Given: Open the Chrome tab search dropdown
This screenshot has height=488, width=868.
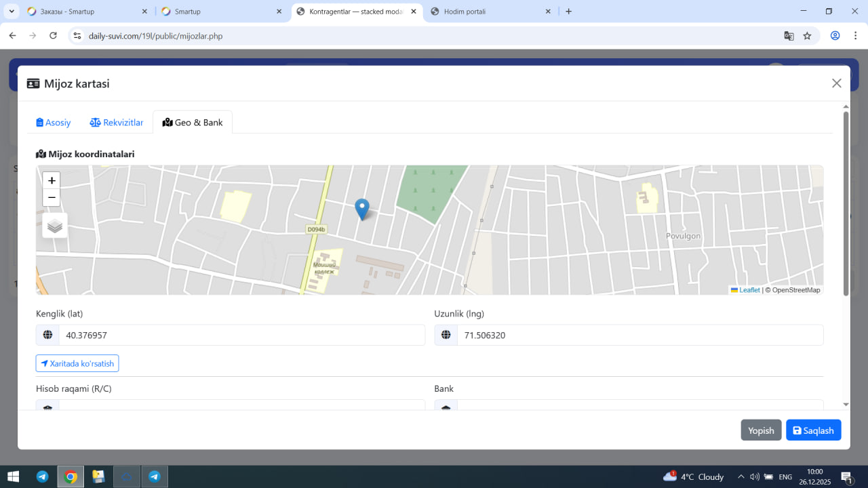Looking at the screenshot, I should point(12,12).
